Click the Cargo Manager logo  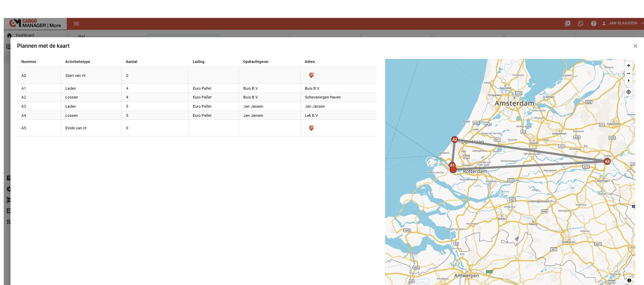pyautogui.click(x=35, y=23)
